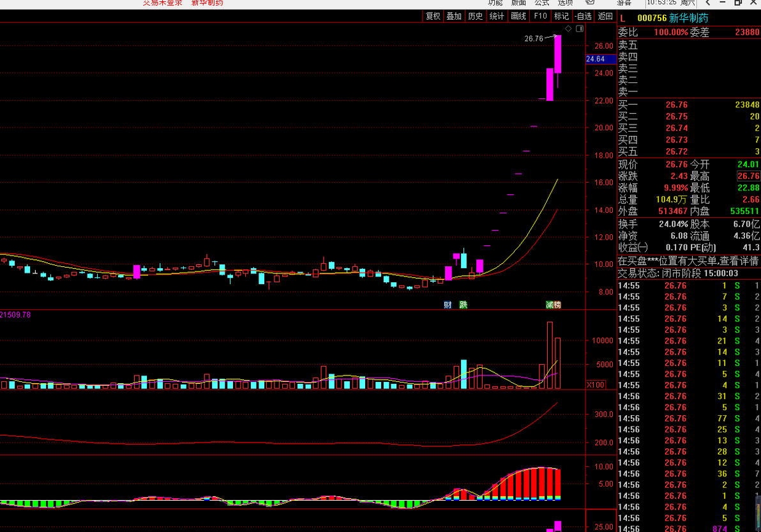Remove stock via the -自选 button
The image size is (761, 532).
point(583,16)
